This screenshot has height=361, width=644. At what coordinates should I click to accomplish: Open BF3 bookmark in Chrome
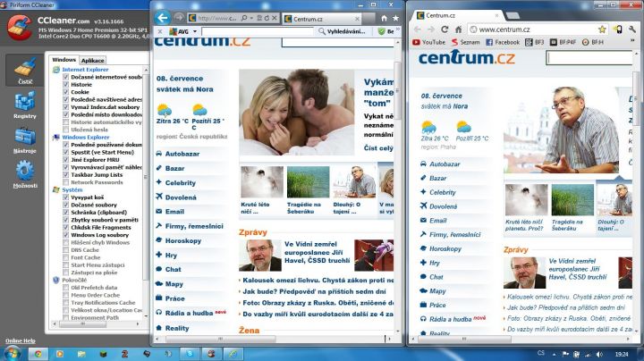click(x=534, y=42)
